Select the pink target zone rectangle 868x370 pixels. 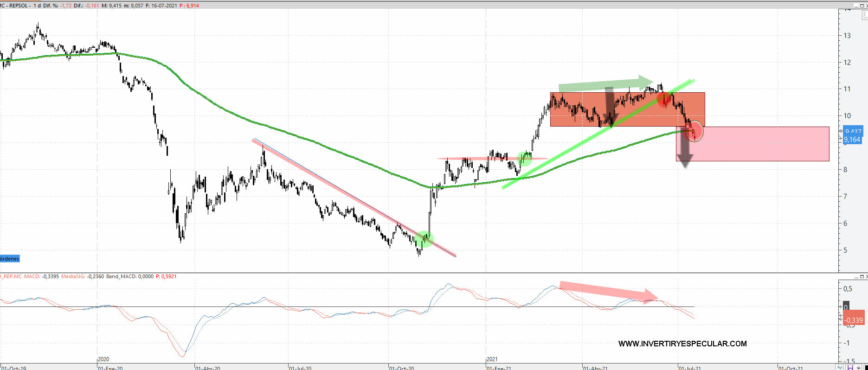click(x=761, y=144)
